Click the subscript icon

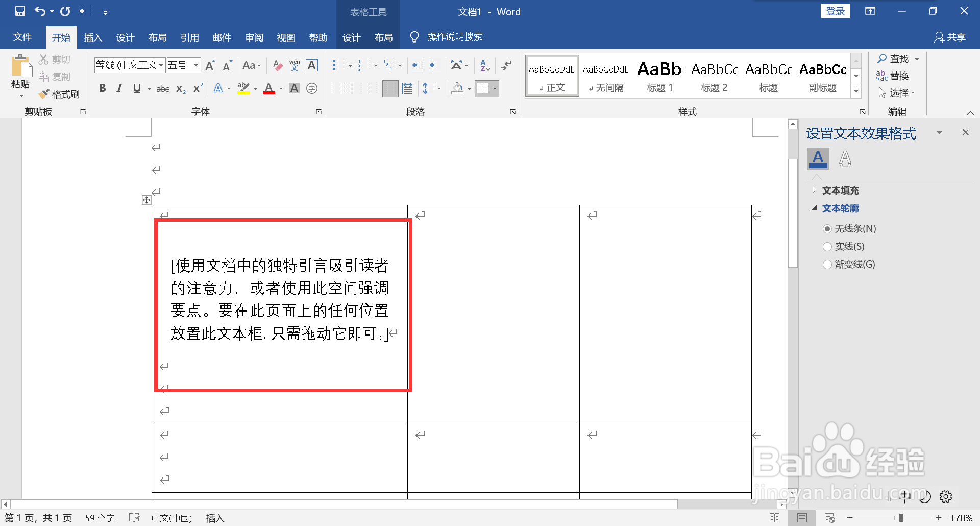[x=180, y=88]
